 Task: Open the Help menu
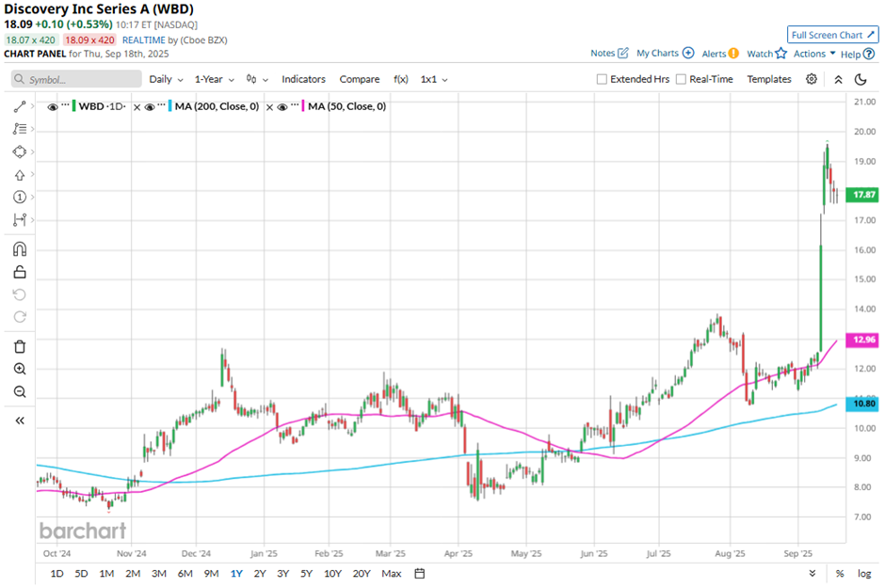click(x=858, y=55)
